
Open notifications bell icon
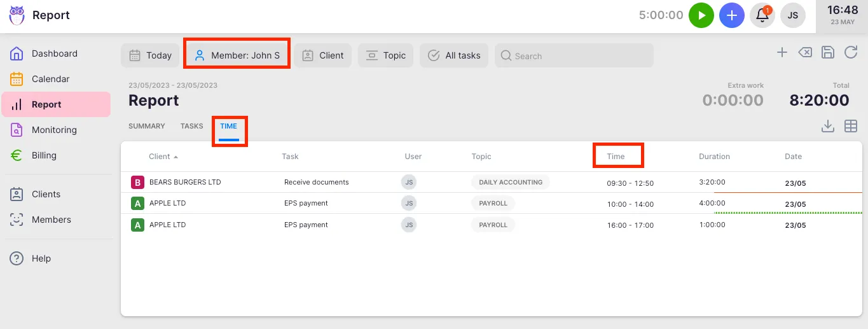tap(762, 15)
